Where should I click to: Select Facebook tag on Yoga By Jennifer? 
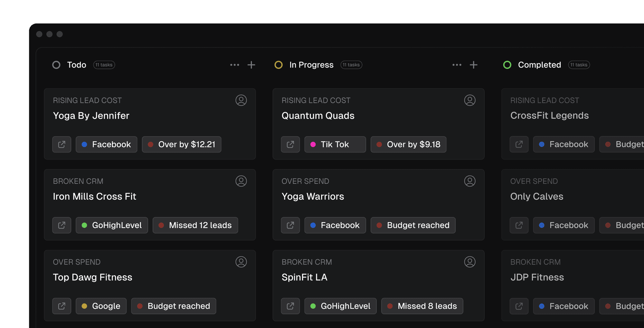pos(107,144)
